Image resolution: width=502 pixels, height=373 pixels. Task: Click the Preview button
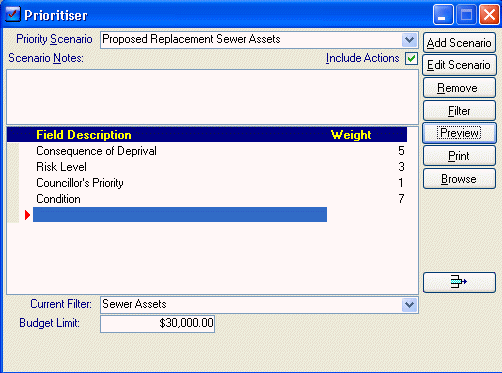click(459, 133)
